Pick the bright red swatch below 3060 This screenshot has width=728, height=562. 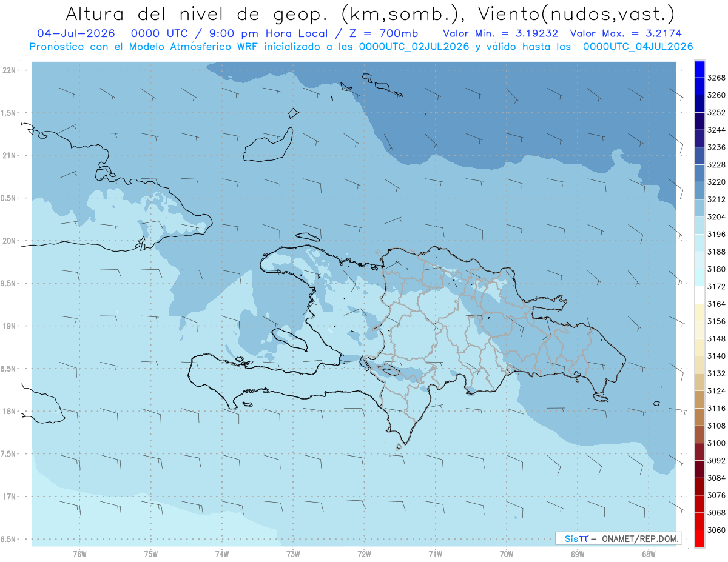click(699, 539)
